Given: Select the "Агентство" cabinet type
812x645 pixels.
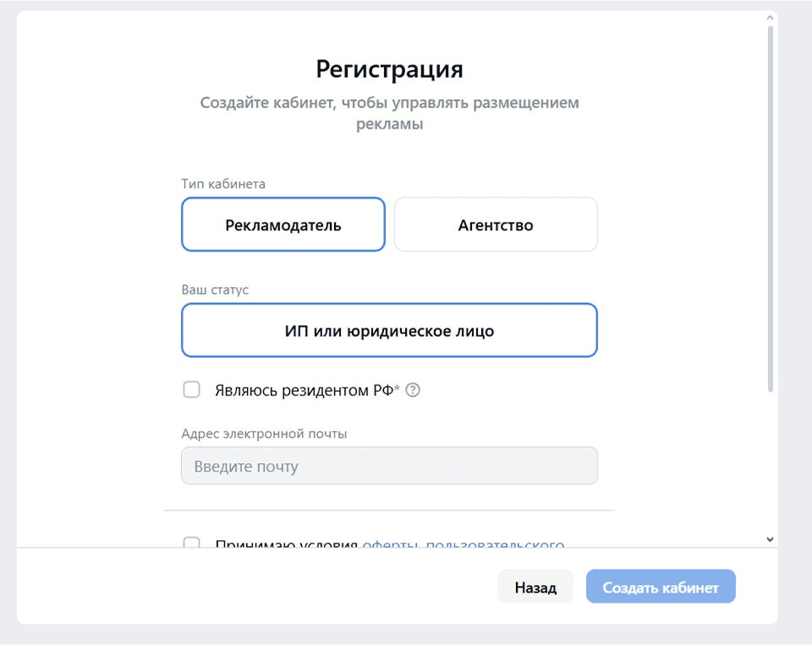Looking at the screenshot, I should (495, 224).
